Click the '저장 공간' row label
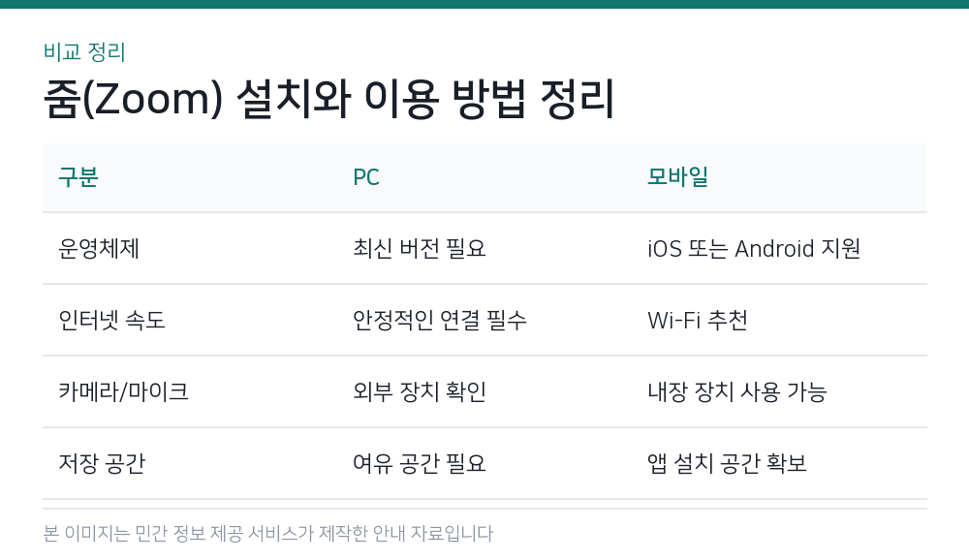This screenshot has width=969, height=560. tap(102, 463)
